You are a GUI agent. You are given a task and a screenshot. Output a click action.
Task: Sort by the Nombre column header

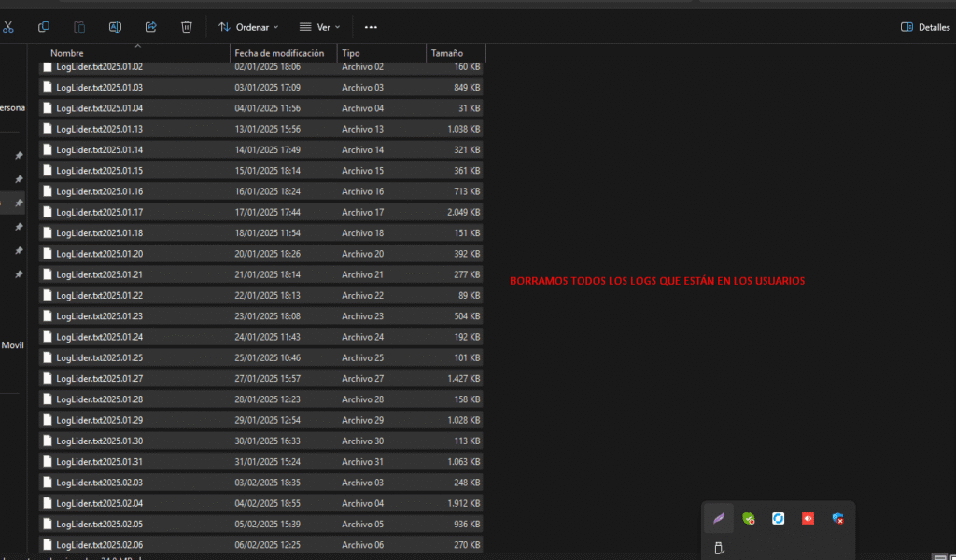point(67,53)
